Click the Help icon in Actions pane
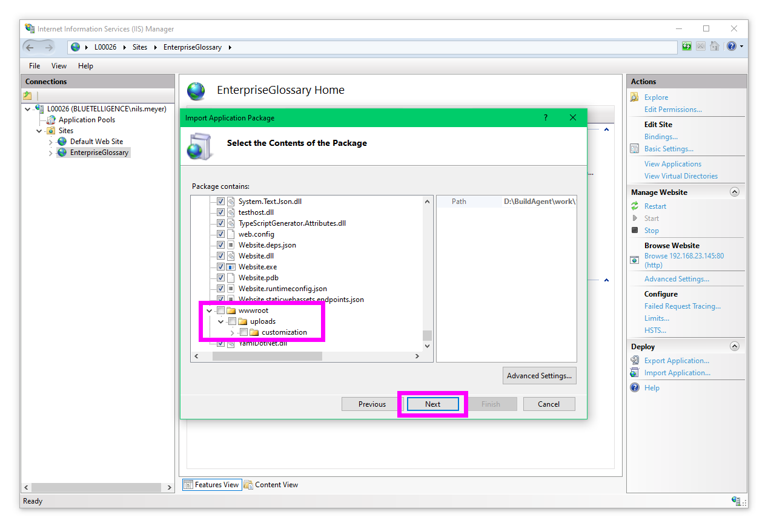The image size is (771, 532). point(635,388)
